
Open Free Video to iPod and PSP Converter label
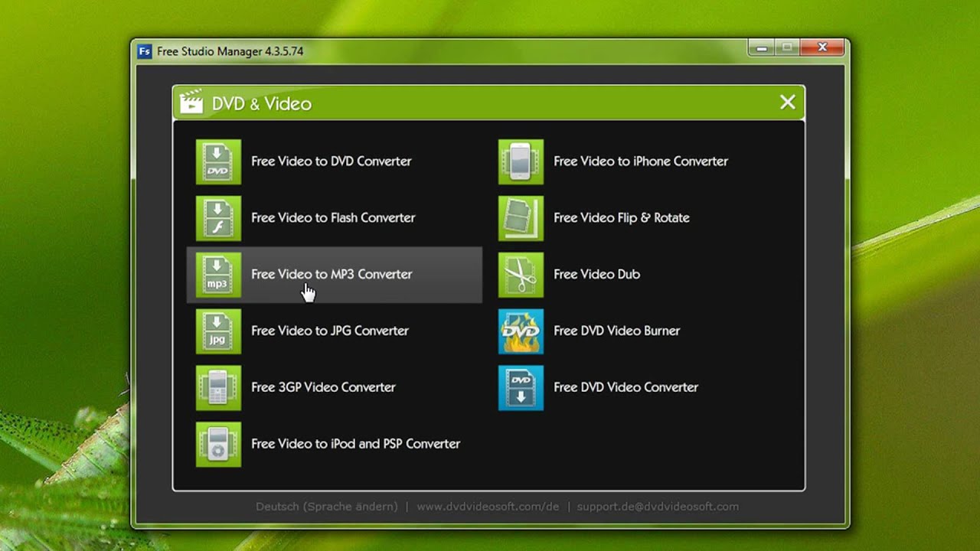pos(355,444)
